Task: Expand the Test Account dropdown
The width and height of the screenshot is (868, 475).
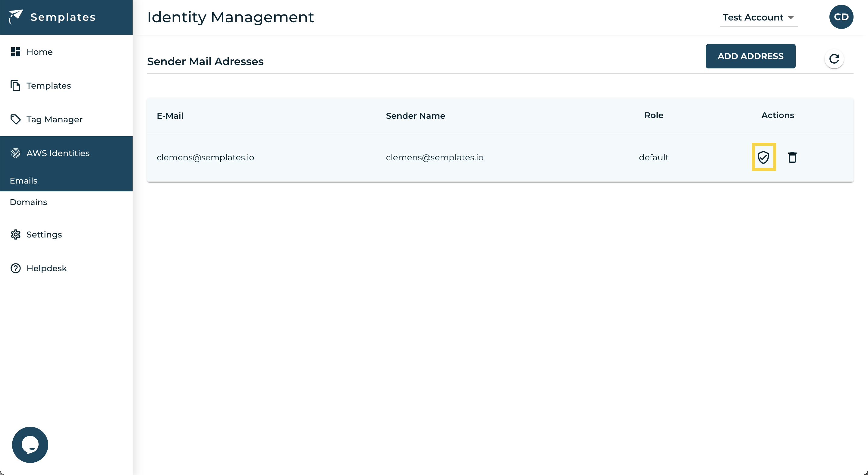Action: pyautogui.click(x=753, y=17)
